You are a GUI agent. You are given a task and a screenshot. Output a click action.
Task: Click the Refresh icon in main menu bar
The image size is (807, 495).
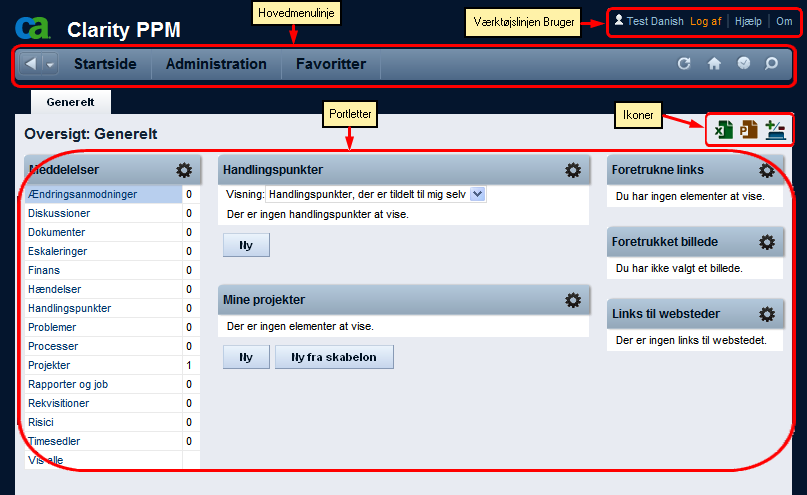tap(683, 63)
